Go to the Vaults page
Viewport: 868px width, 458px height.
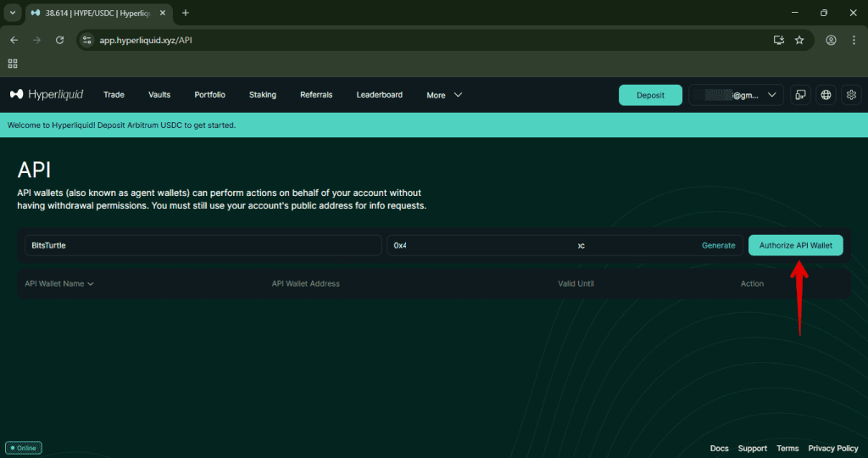pos(159,95)
